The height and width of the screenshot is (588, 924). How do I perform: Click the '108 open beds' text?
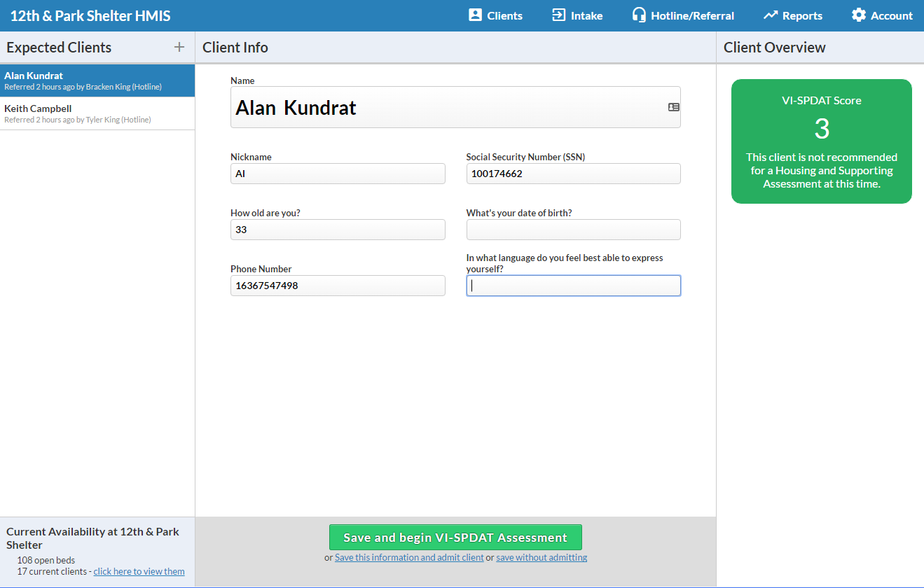pyautogui.click(x=46, y=560)
